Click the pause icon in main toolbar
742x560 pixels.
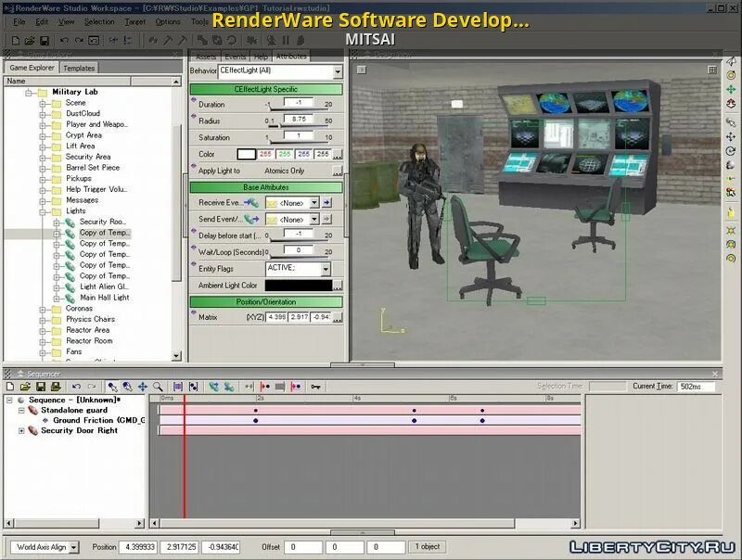tap(286, 41)
